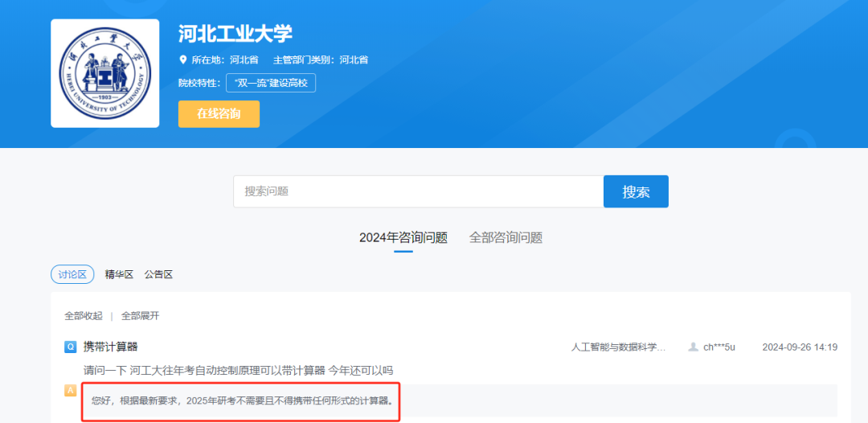The image size is (868, 423).
Task: Switch to 全部咨询问题 tab
Action: (x=506, y=238)
